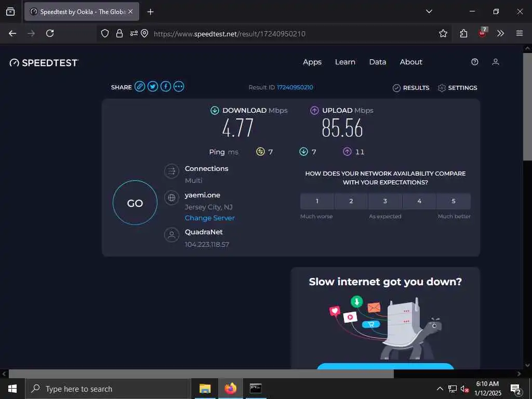Reload the current page
532x399 pixels.
[50, 33]
